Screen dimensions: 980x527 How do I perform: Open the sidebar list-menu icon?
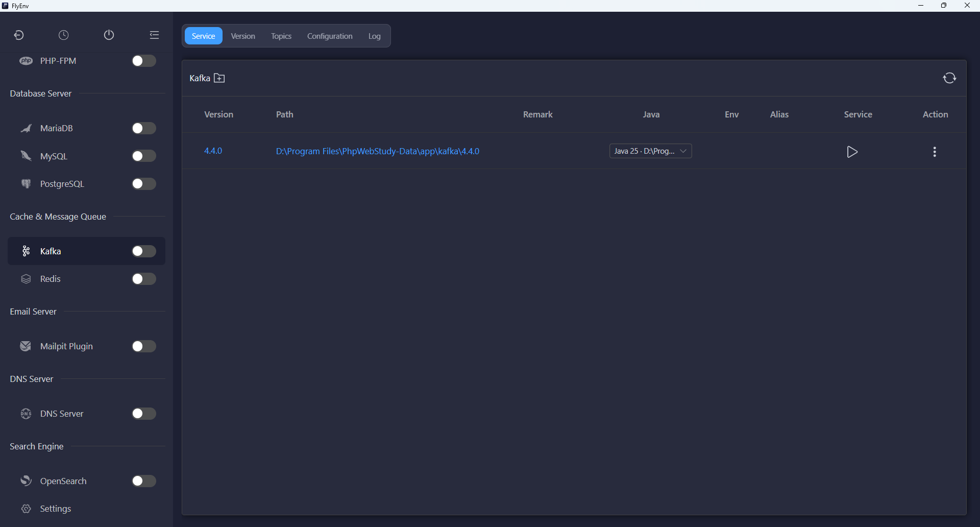click(154, 35)
